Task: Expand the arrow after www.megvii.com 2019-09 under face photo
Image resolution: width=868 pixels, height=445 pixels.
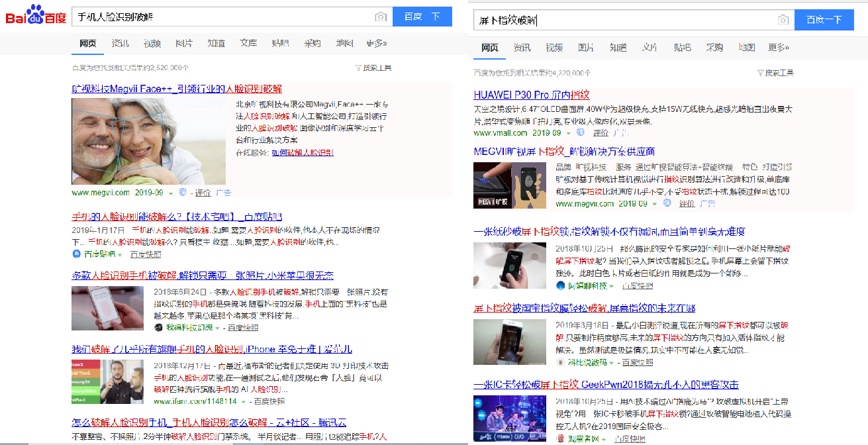Action: click(x=170, y=193)
